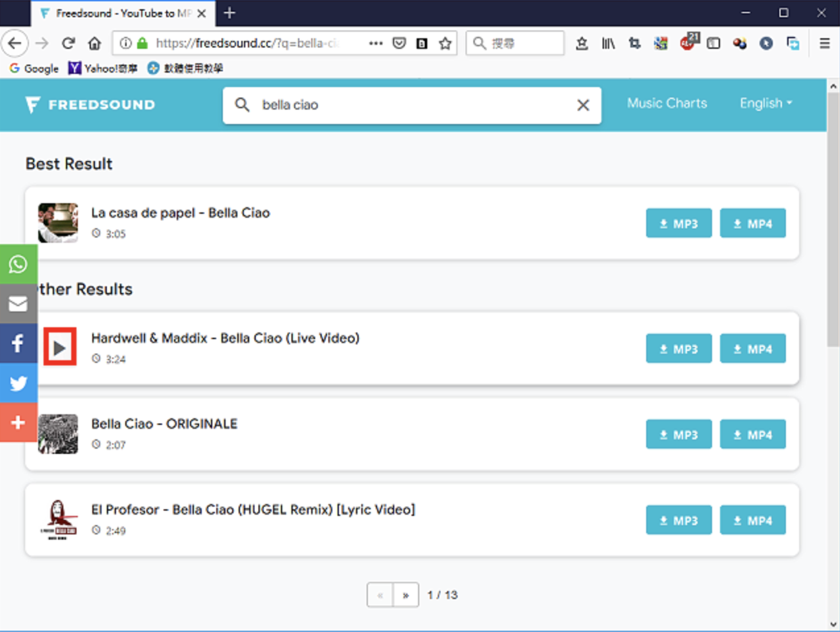Click the freedsound.cc address bar URL
Screen dimensions: 840x632
pos(247,44)
